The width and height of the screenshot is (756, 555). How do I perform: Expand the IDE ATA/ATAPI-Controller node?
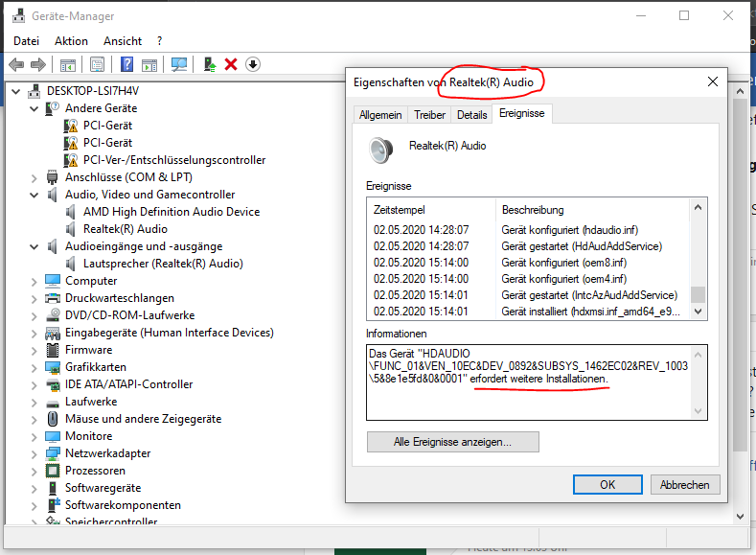(34, 385)
